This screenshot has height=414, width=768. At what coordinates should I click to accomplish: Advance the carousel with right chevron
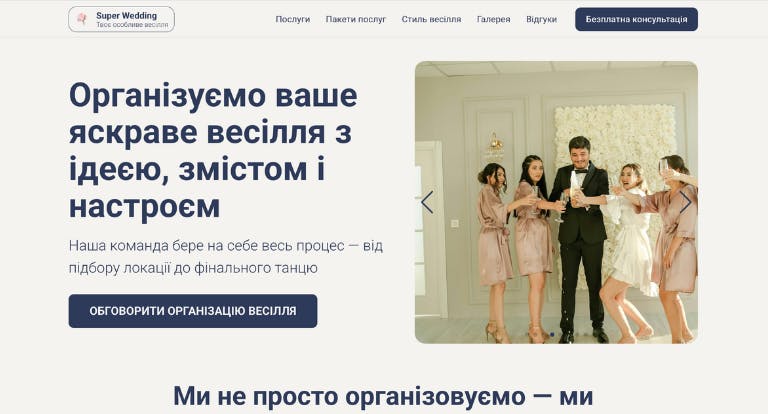(685, 202)
